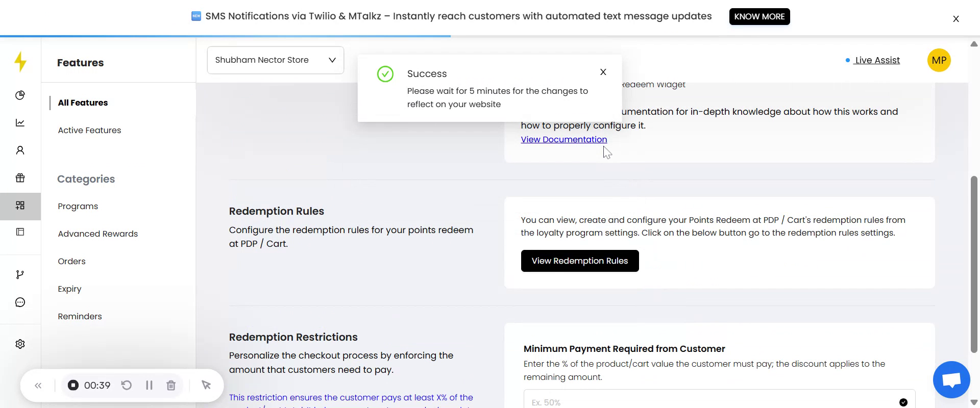
Task: Pause the screen recording
Action: coord(149,386)
